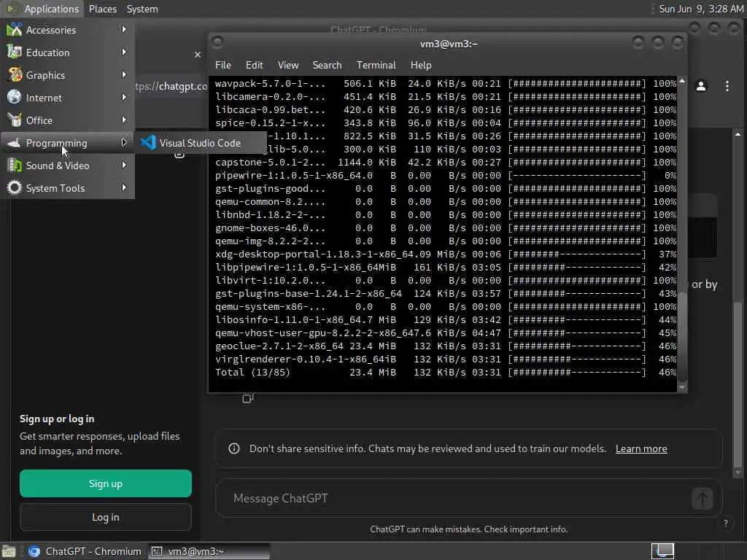Screen dimensions: 747x560
Task: Click the date and time clock
Action: tap(701, 9)
